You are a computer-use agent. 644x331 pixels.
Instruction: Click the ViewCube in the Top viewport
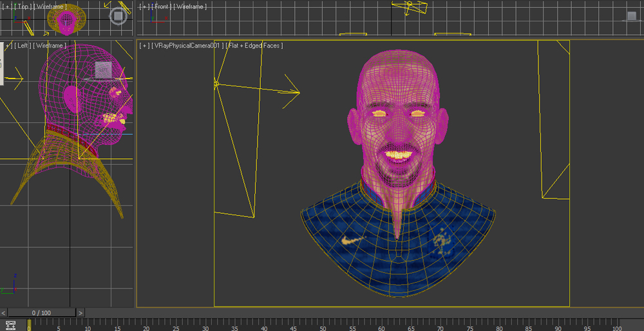pos(118,16)
